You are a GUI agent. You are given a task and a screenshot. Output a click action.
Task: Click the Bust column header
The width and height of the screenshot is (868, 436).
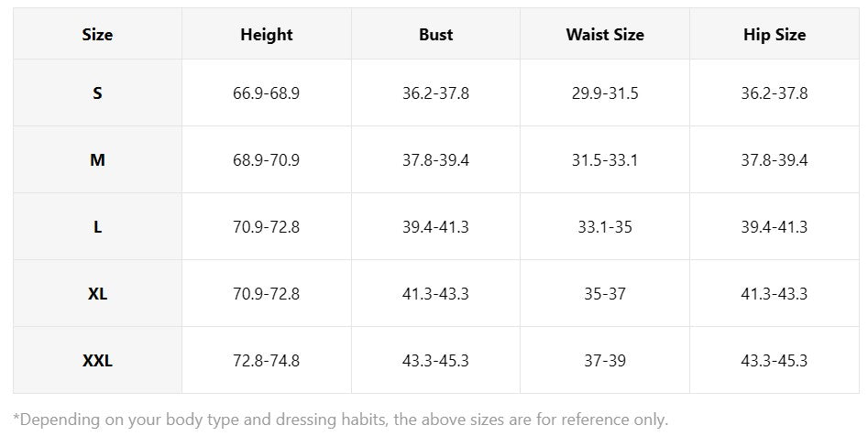(435, 34)
